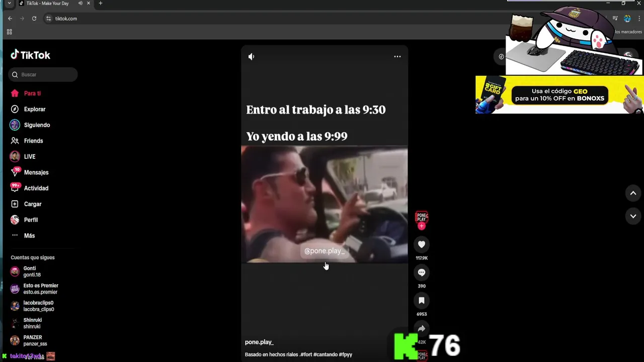Click the BONOXS GEO code banner
The width and height of the screenshot is (644, 362).
pyautogui.click(x=559, y=95)
